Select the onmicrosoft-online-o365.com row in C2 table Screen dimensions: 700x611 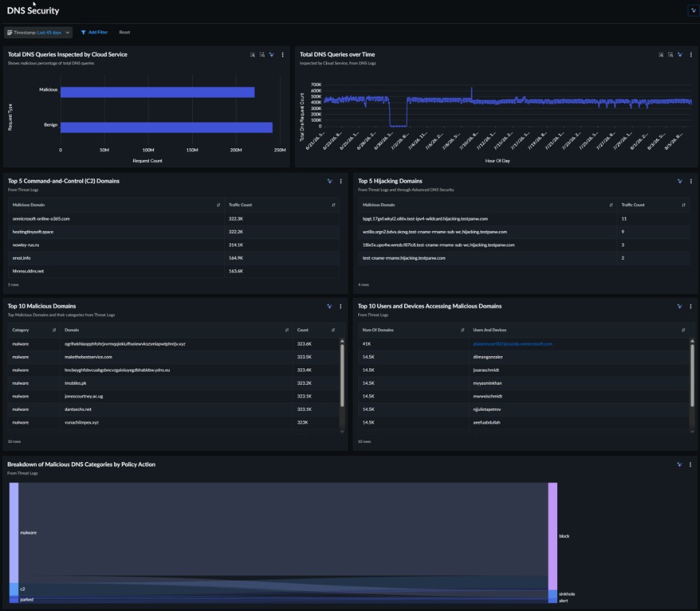pyautogui.click(x=174, y=219)
